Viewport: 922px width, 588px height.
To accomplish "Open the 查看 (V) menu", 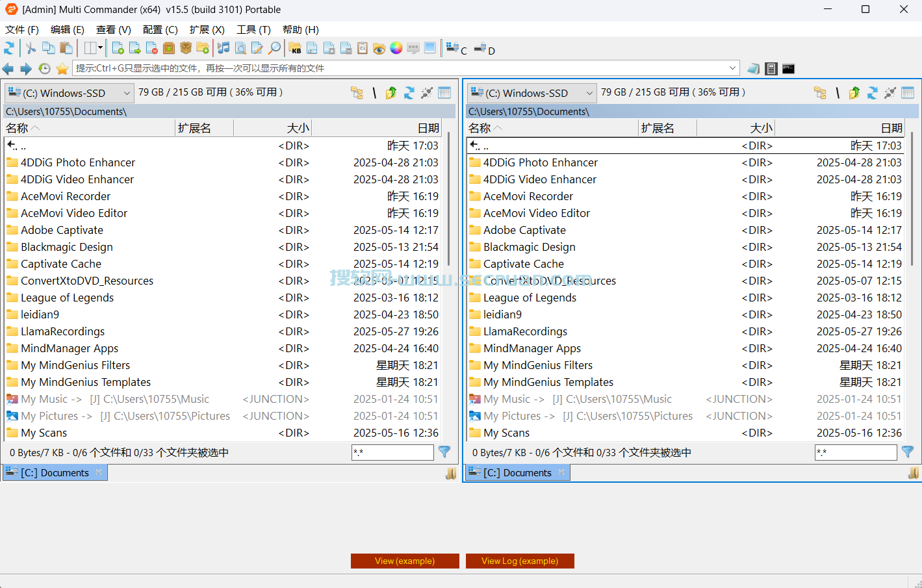I will [114, 30].
